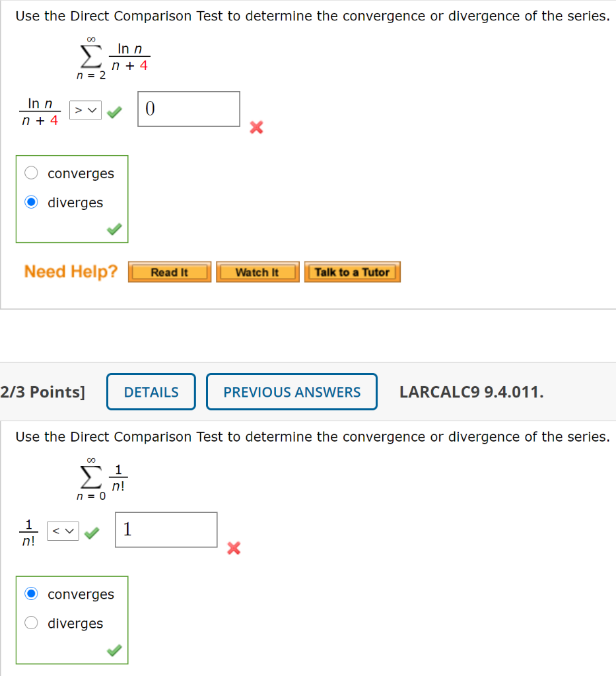Click the Read It help button
This screenshot has width=616, height=676.
pyautogui.click(x=169, y=271)
